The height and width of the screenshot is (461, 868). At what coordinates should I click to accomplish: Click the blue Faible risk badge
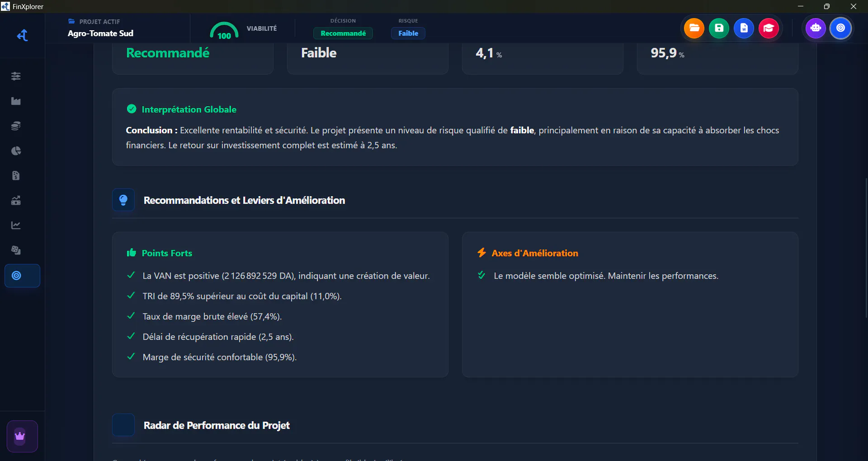click(x=408, y=33)
